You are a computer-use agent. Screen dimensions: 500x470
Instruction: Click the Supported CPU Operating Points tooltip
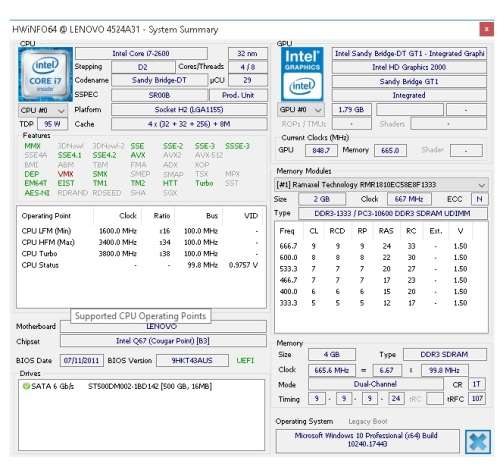pyautogui.click(x=141, y=316)
